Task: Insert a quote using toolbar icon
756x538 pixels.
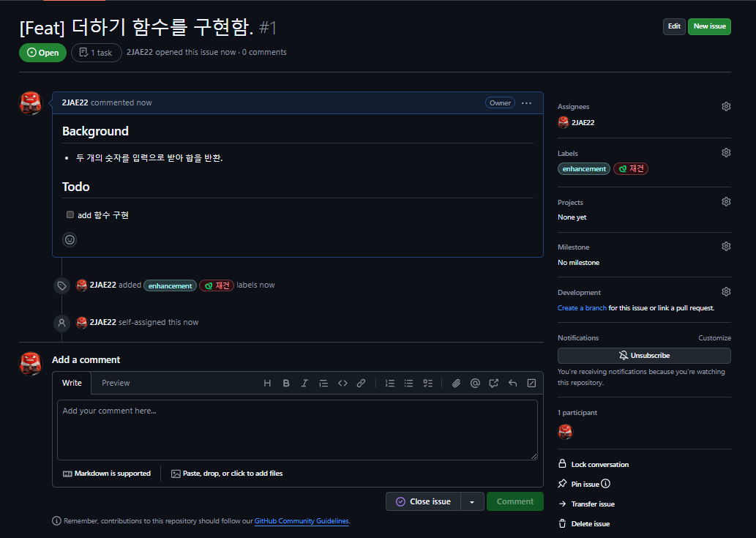Action: pos(323,384)
